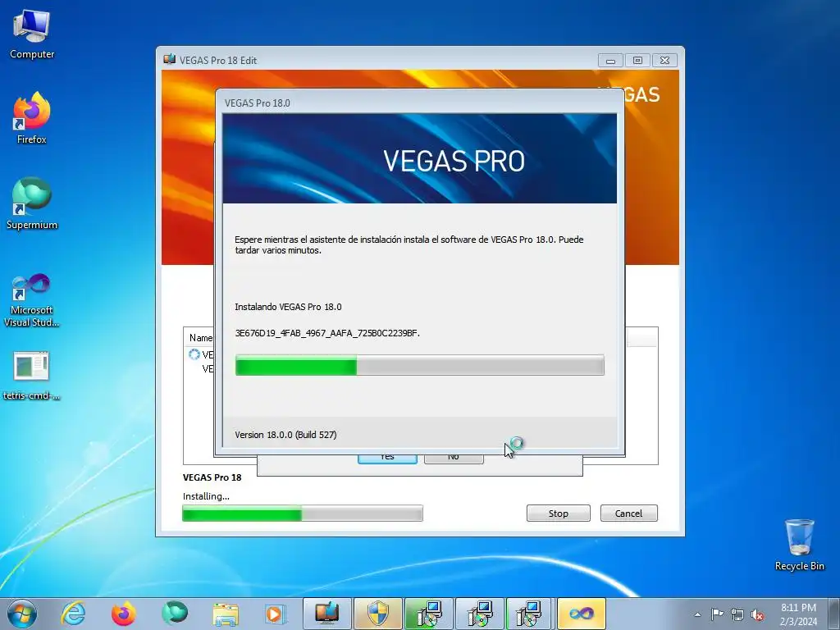
Task: Minimize the VEGAS Pro 18 Edit window
Action: click(x=610, y=61)
